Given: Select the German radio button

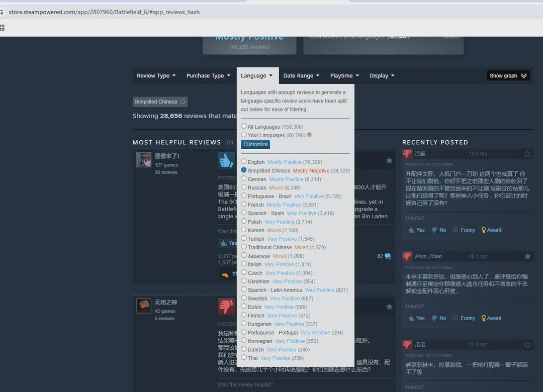Looking at the screenshot, I should pos(244,178).
